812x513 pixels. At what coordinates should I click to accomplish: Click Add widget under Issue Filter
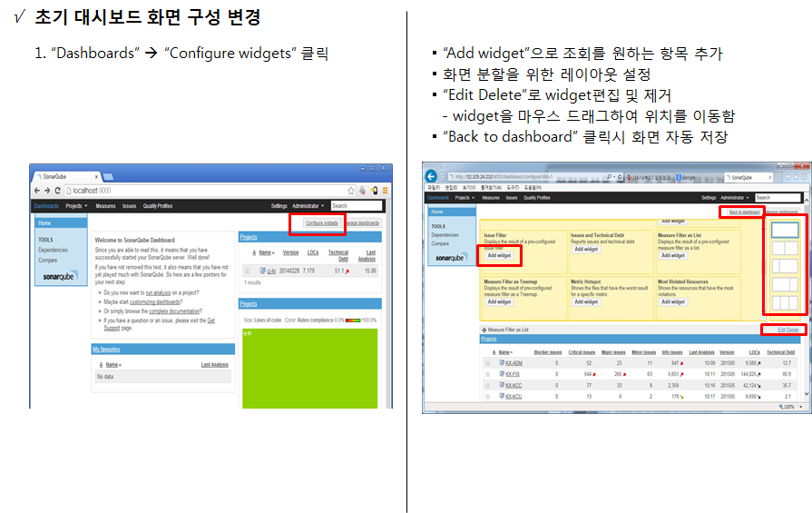tap(499, 255)
